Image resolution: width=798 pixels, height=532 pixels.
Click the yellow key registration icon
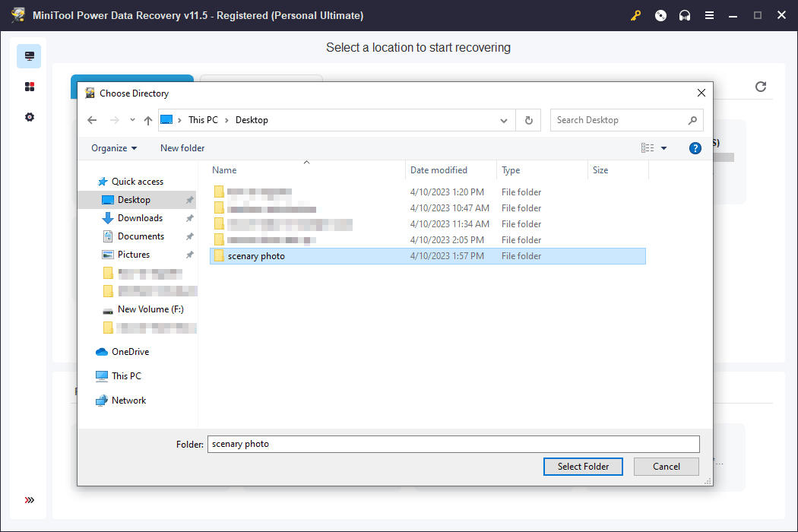click(x=636, y=14)
